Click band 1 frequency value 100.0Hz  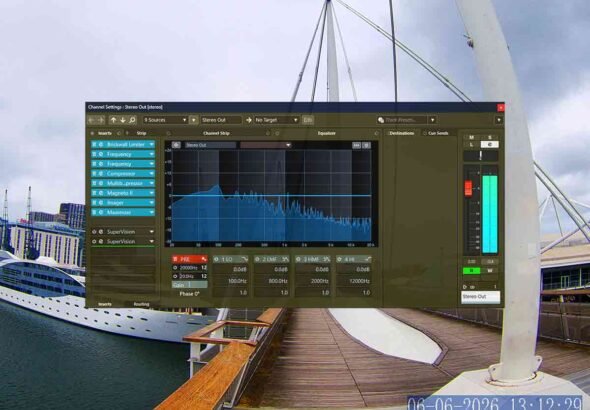[x=230, y=281]
